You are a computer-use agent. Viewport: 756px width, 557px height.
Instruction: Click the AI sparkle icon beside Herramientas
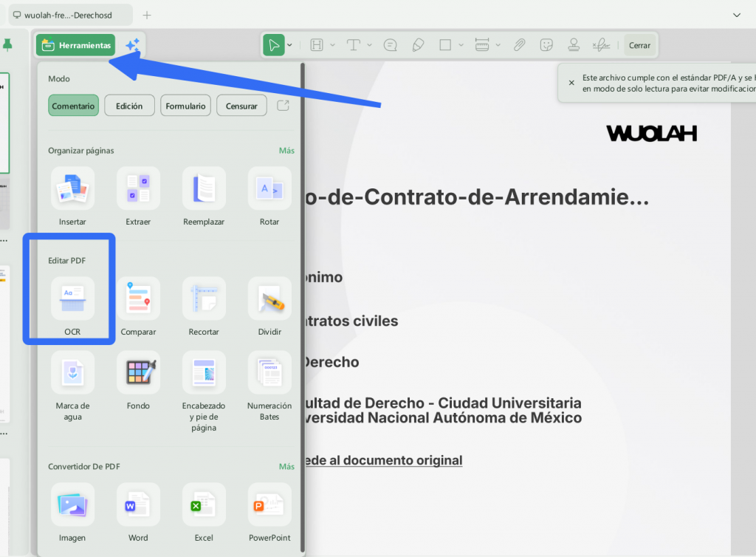pos(133,45)
